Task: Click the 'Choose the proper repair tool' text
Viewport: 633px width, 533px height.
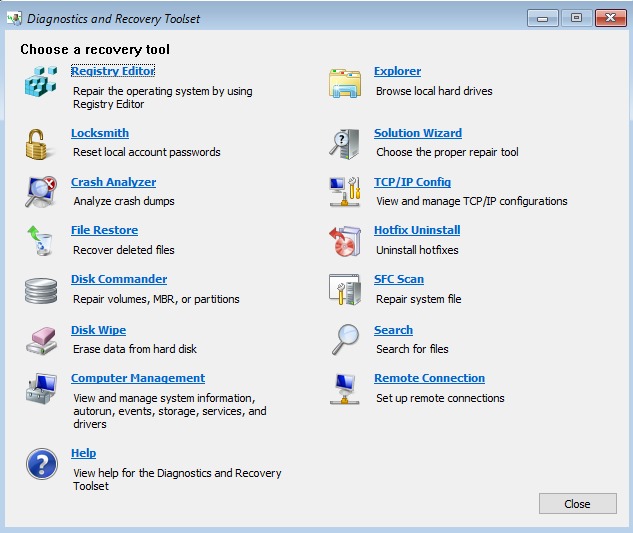Action: 447,152
